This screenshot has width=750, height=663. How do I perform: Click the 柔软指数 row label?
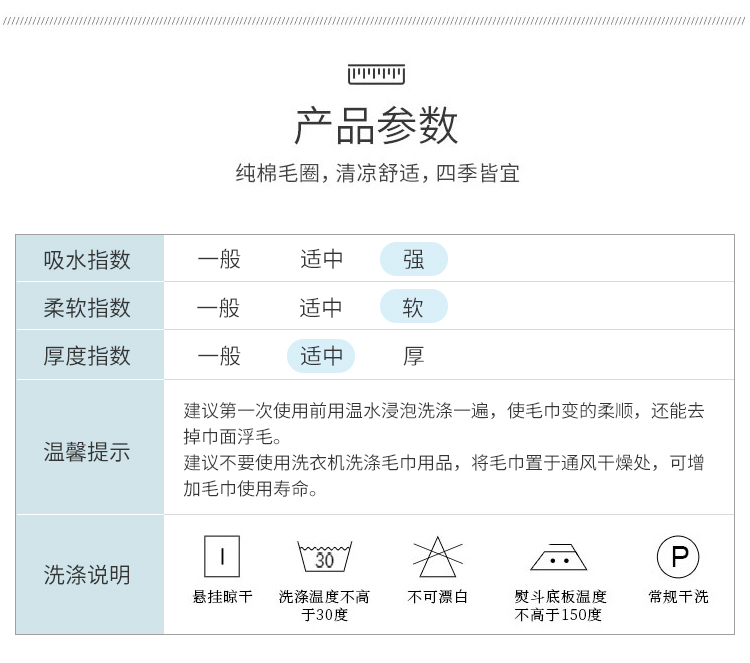[x=88, y=308]
